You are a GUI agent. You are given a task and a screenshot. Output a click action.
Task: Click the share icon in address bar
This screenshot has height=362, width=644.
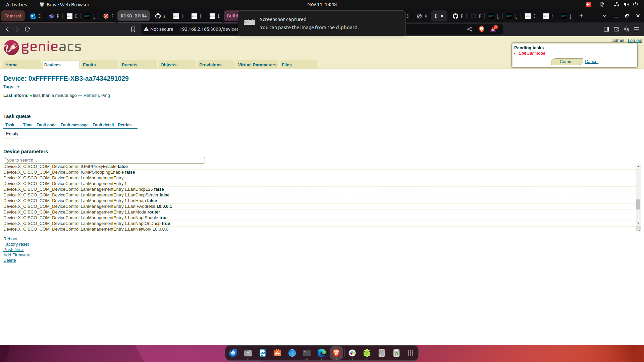[x=470, y=29]
